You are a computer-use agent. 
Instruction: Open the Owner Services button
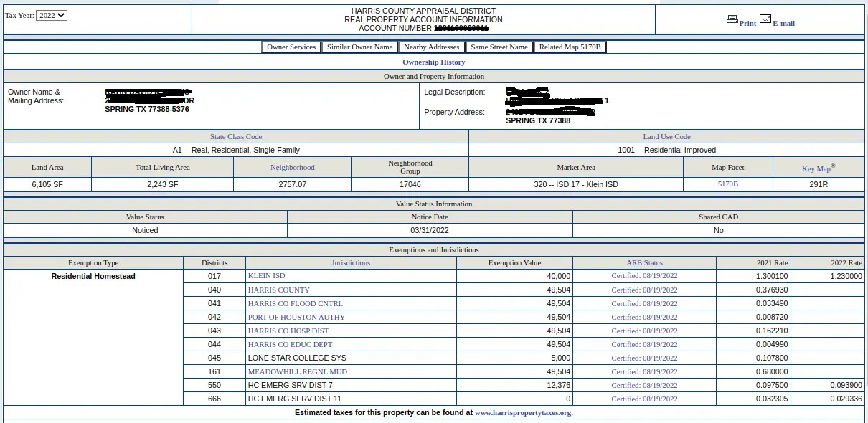click(x=291, y=47)
